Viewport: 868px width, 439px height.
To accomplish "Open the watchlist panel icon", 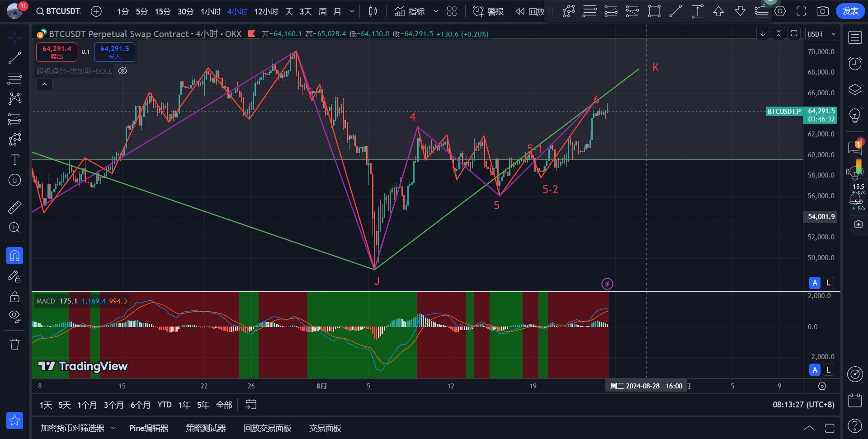I will pyautogui.click(x=855, y=37).
